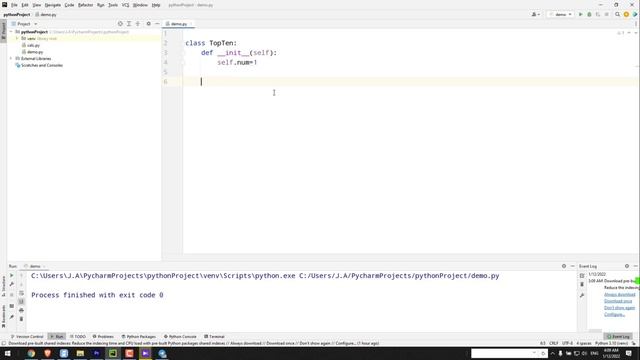640x360 pixels.
Task: Open the Navigate menu
Action: click(x=53, y=5)
